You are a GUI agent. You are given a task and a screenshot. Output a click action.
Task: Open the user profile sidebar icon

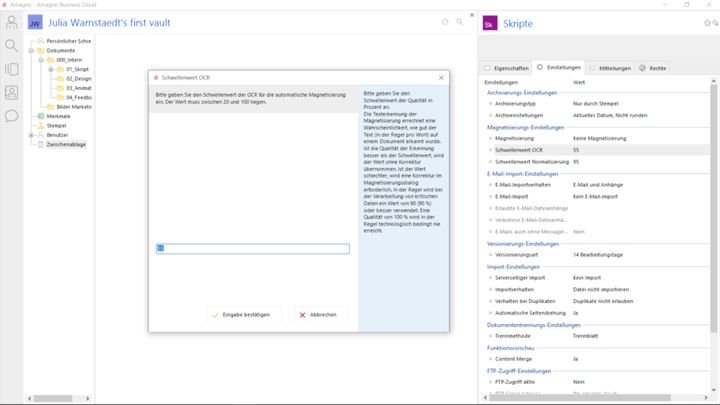tap(11, 22)
